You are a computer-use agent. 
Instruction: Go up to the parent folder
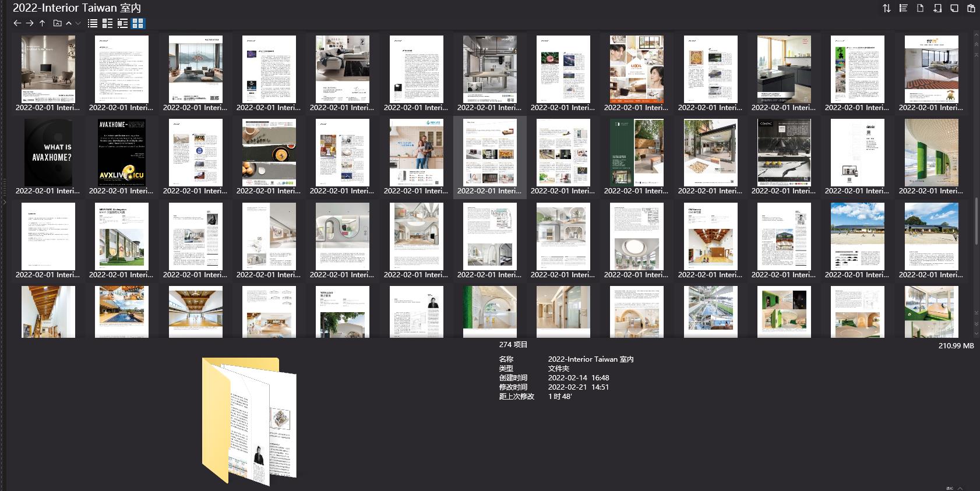pyautogui.click(x=43, y=23)
